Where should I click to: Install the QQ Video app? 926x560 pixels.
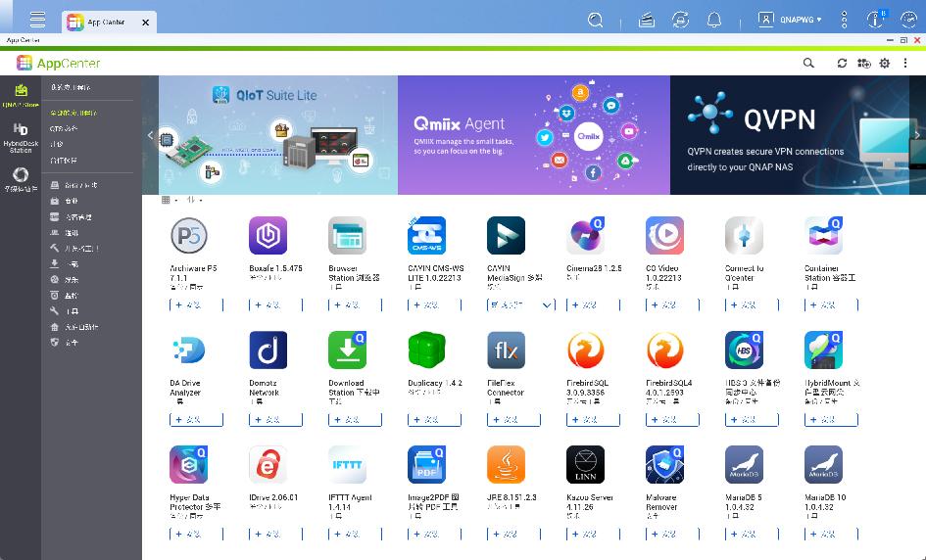(x=672, y=305)
